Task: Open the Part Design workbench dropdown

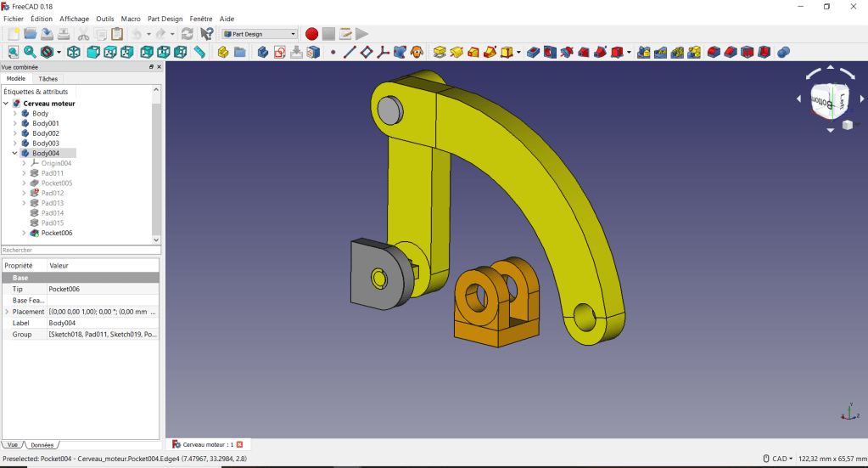Action: coord(260,34)
